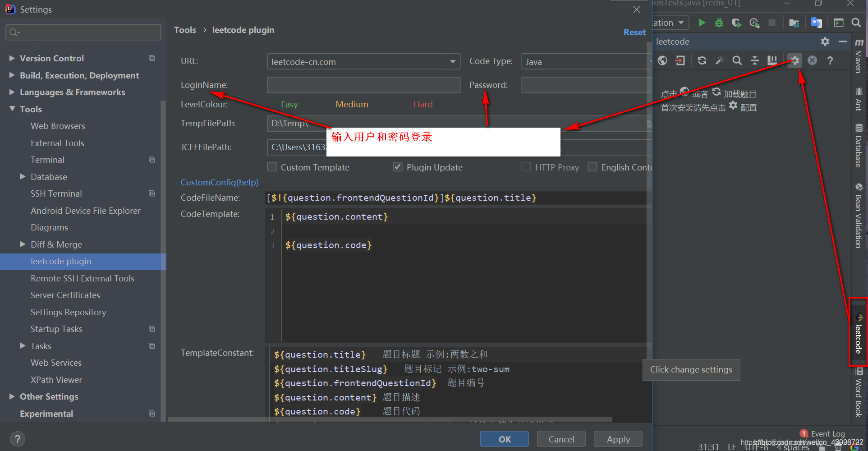Viewport: 868px width, 451px height.
Task: Click the question mark help icon in the leetcode toolbar
Action: tap(830, 60)
